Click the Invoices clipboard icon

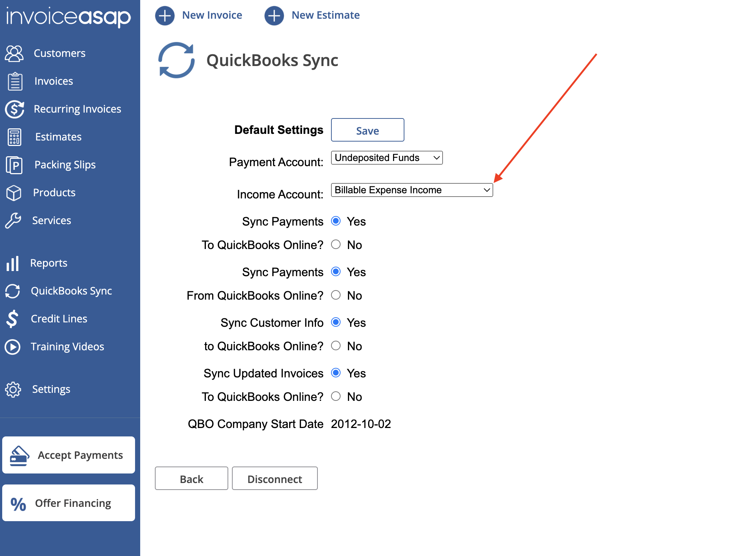point(15,81)
